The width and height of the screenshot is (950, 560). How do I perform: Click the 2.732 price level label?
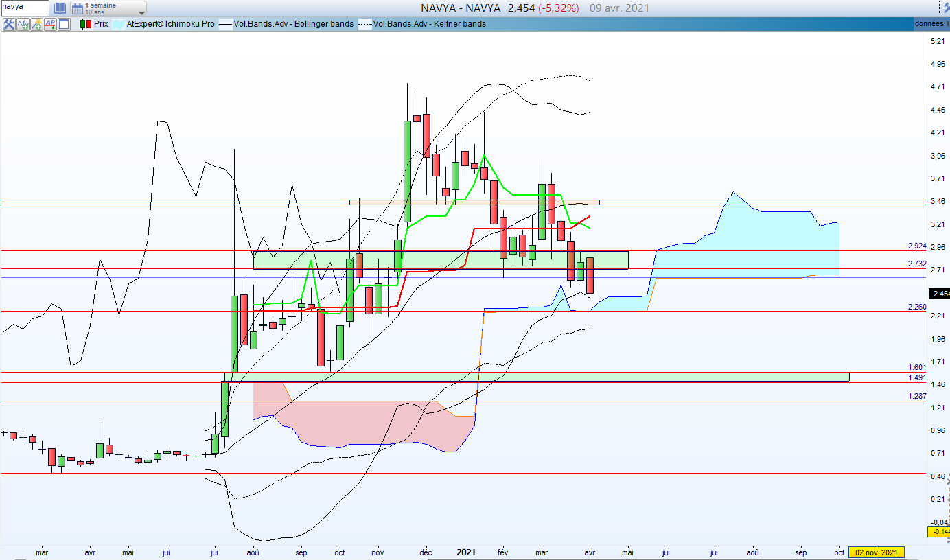click(x=917, y=264)
